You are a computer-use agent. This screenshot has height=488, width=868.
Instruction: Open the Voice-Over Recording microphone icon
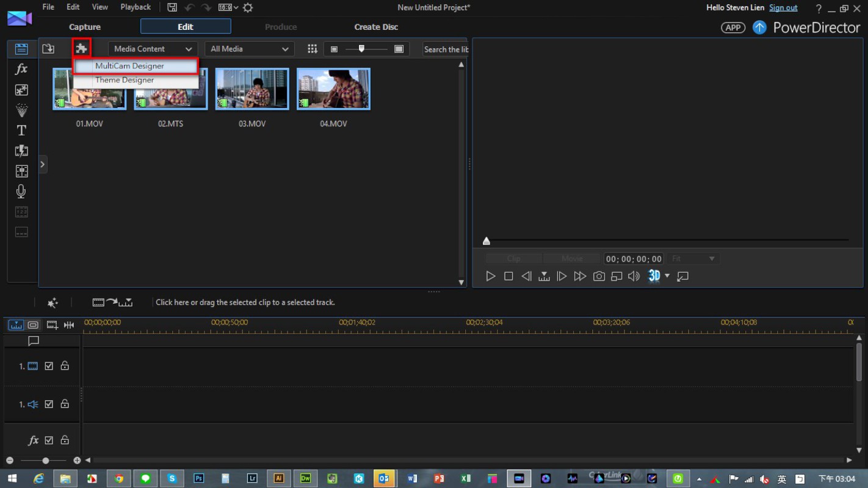click(21, 192)
